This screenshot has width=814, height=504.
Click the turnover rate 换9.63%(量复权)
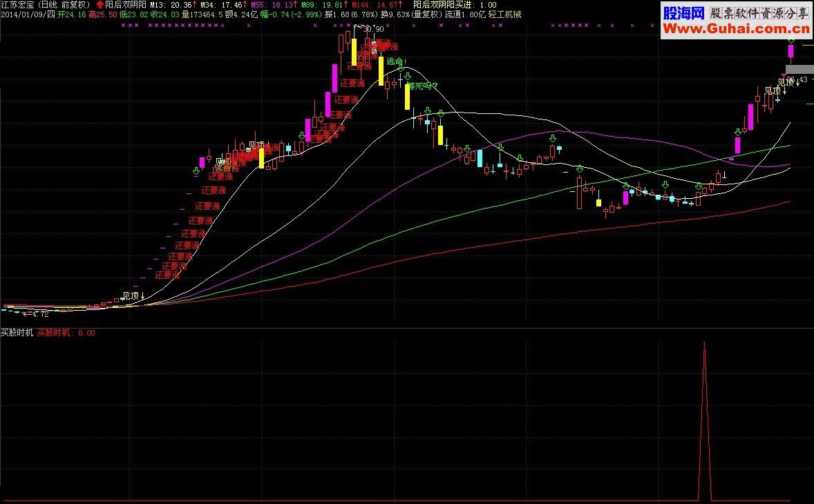pos(412,14)
